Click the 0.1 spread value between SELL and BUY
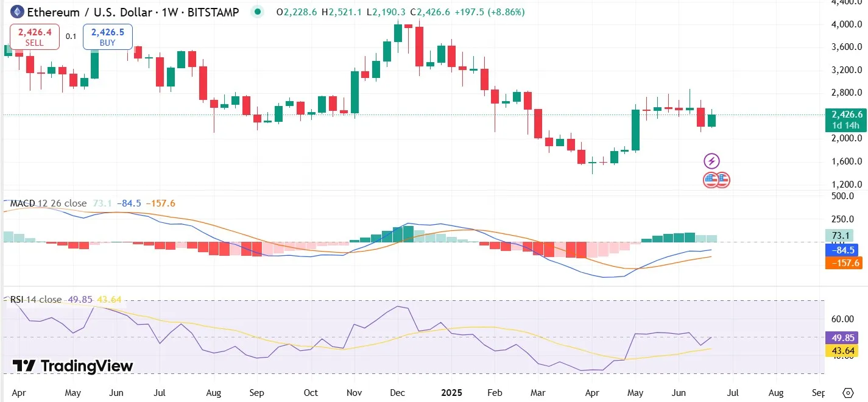Screen dimensions: 868x402 pyautogui.click(x=71, y=37)
